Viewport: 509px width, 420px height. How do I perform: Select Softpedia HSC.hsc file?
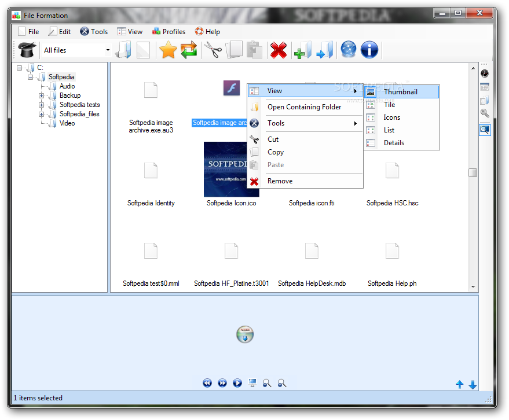(x=392, y=185)
